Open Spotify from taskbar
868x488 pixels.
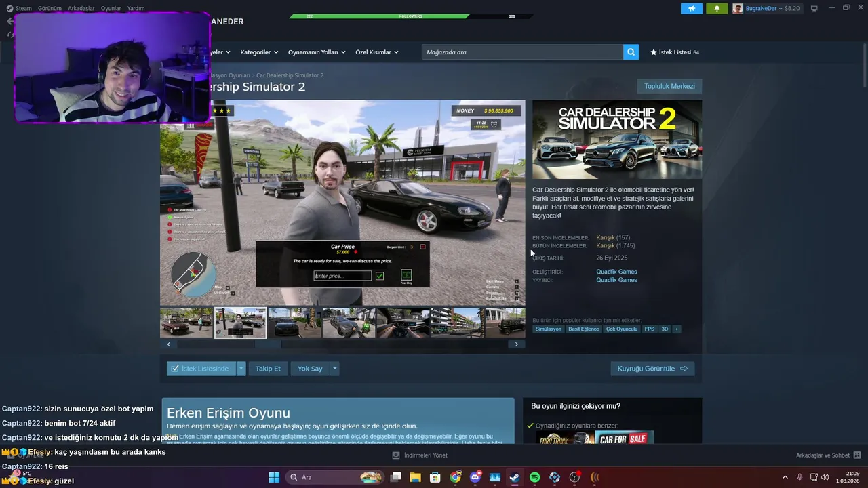click(534, 477)
